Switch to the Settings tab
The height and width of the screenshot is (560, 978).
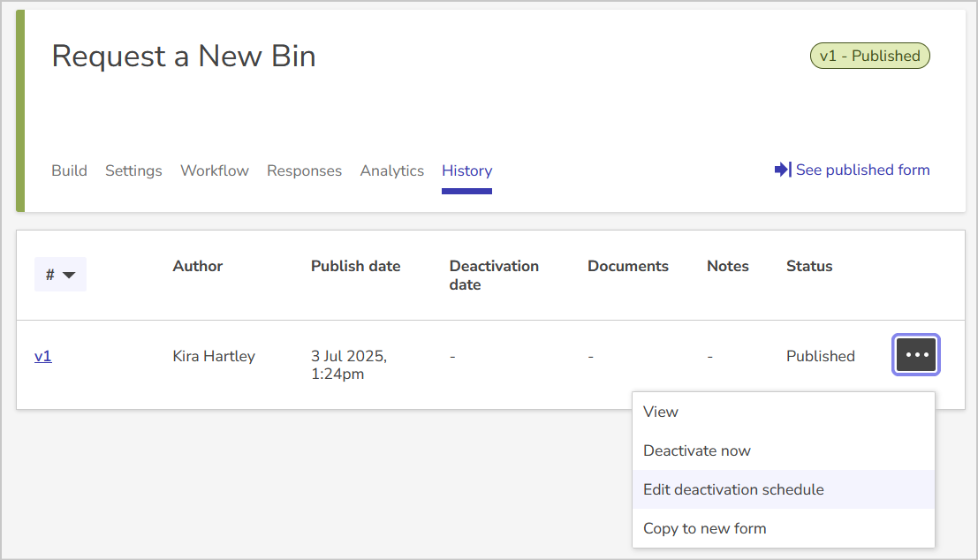133,170
